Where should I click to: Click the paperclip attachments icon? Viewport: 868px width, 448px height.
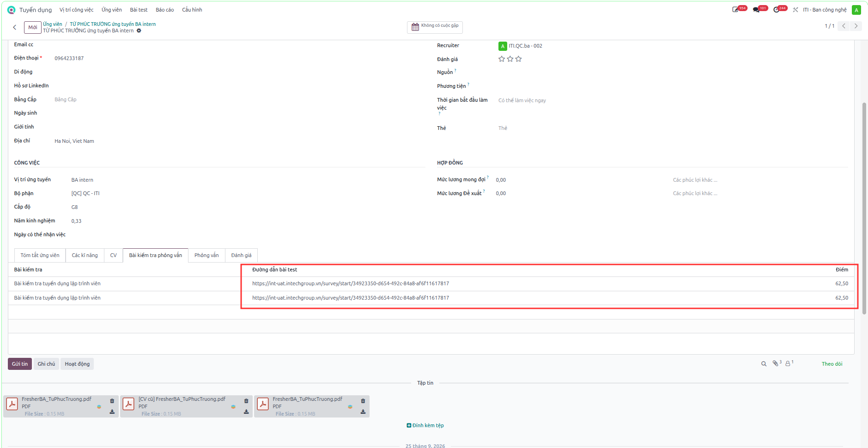776,363
